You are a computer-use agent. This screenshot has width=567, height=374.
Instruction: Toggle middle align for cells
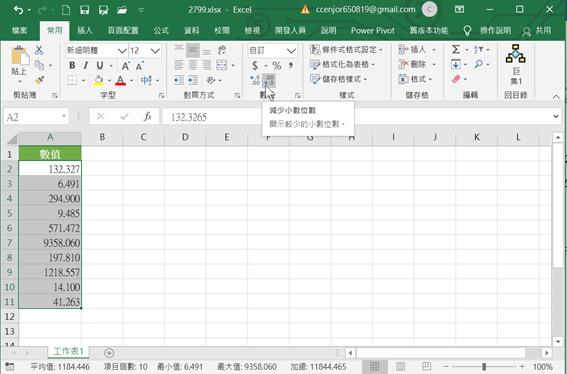coord(193,50)
